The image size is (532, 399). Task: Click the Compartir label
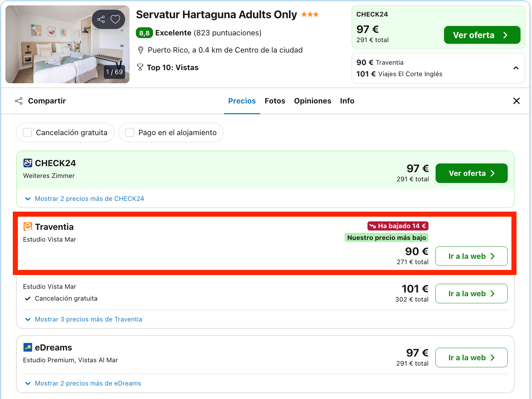(x=47, y=101)
